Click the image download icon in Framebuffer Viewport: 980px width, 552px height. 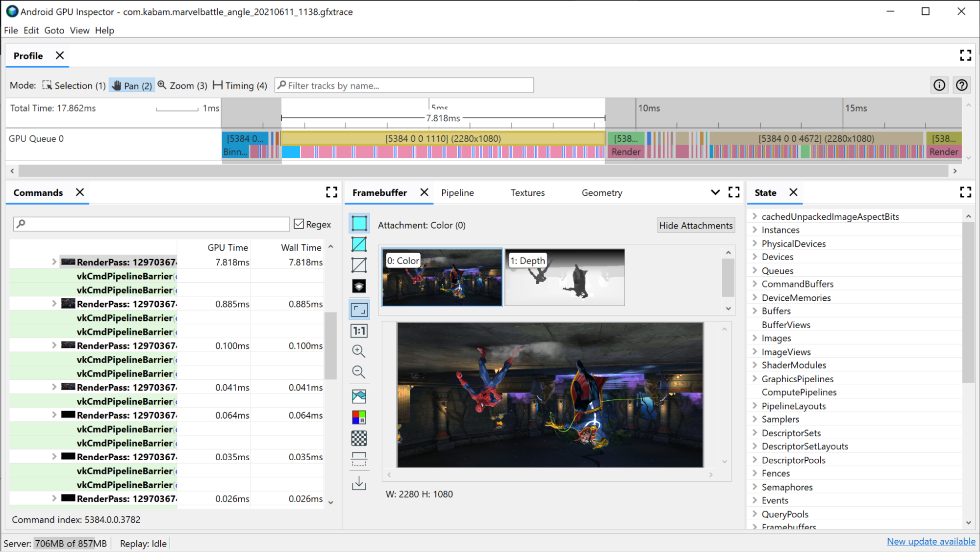pyautogui.click(x=359, y=484)
